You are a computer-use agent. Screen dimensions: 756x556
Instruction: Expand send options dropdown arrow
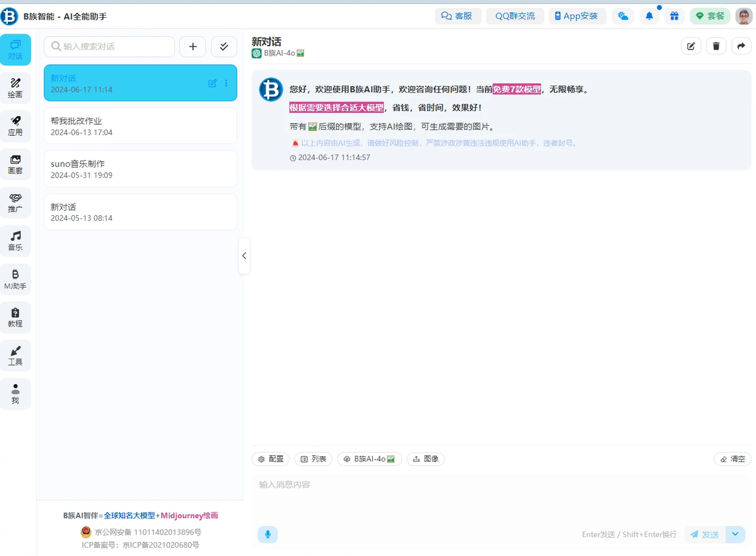coord(735,534)
